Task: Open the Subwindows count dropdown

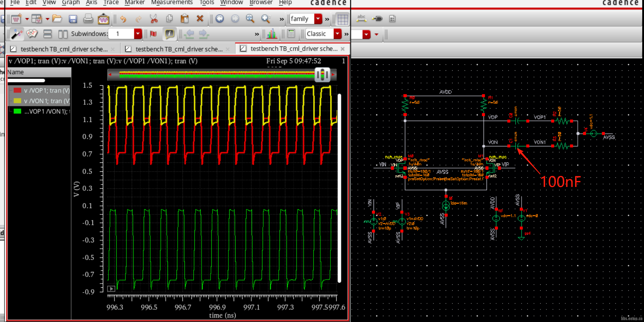Action: coord(138,34)
